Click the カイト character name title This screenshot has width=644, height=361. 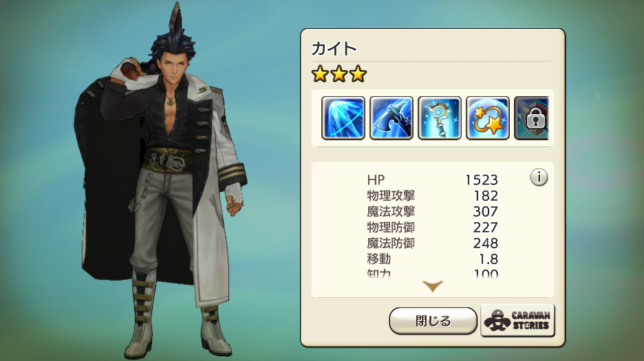coord(334,49)
